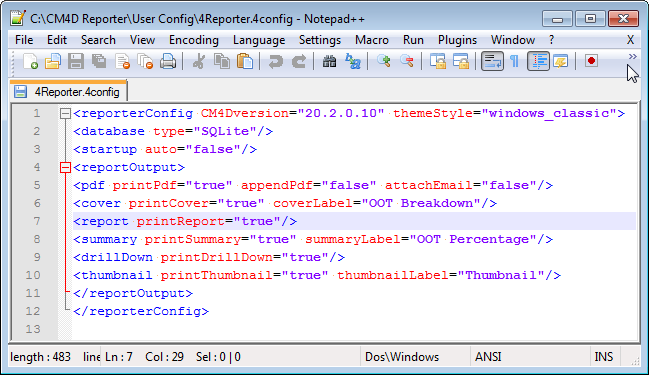Open the Plugins menu

pos(457,40)
